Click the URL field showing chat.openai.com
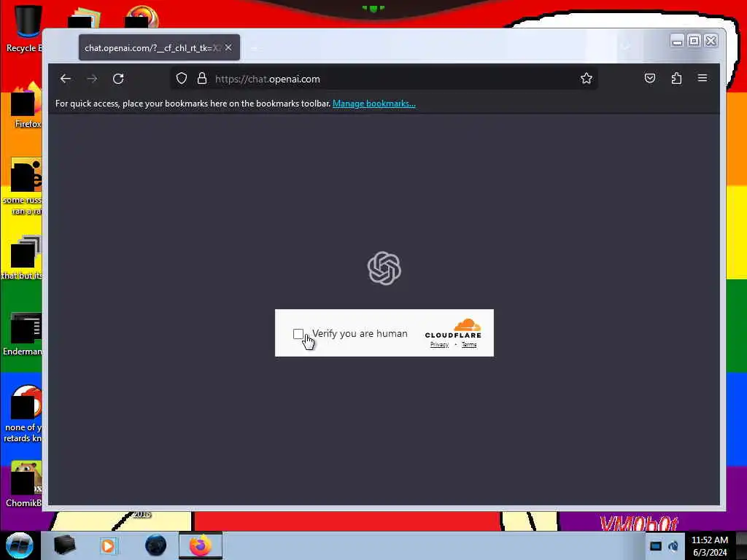Image resolution: width=747 pixels, height=560 pixels. click(x=384, y=79)
